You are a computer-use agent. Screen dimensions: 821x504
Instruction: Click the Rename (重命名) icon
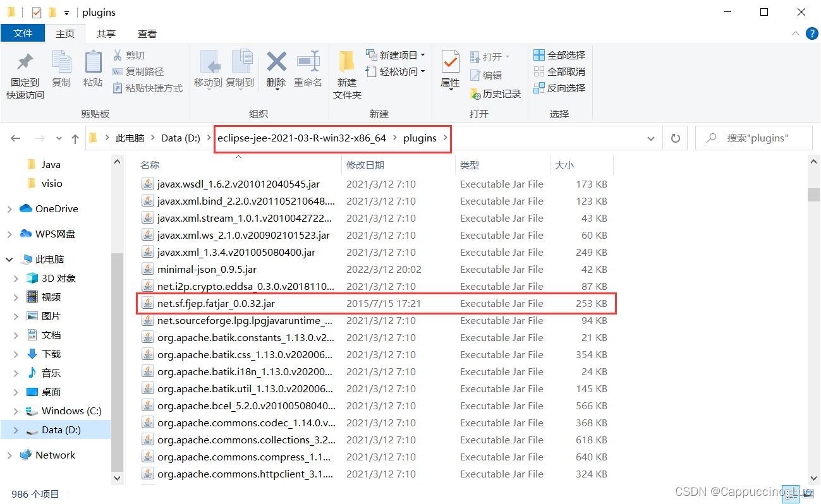coord(308,62)
